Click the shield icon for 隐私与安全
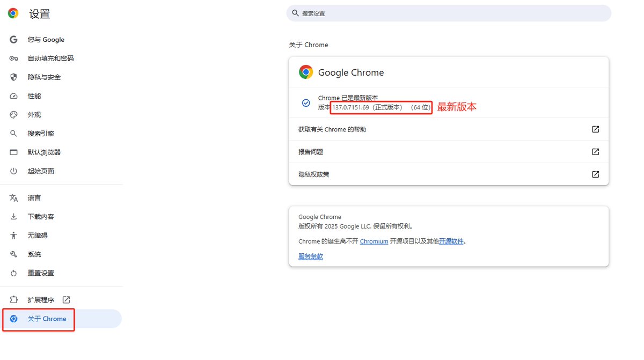This screenshot has height=360, width=644. [14, 77]
